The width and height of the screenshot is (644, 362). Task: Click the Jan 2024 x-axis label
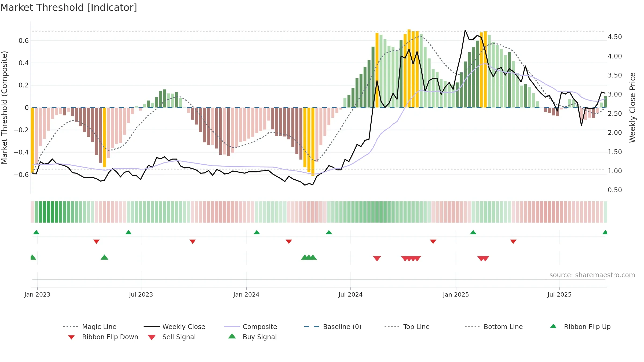coord(246,295)
